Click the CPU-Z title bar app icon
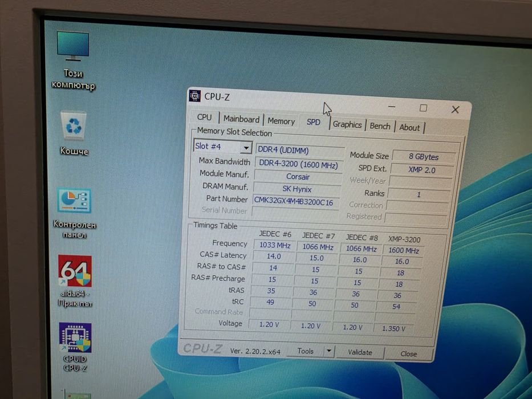This screenshot has height=399, width=532. pyautogui.click(x=195, y=96)
